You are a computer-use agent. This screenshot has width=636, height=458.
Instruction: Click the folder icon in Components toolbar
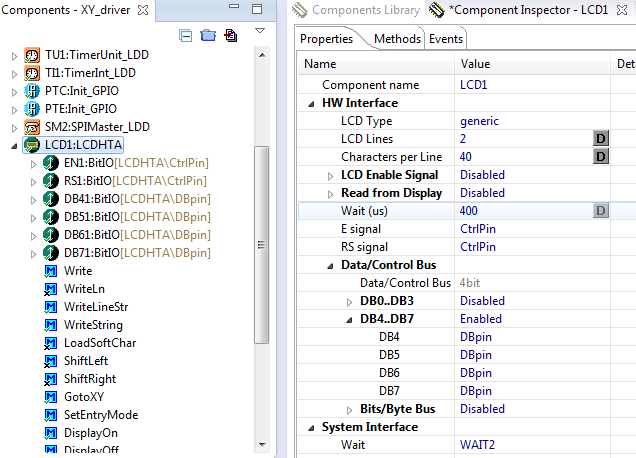pyautogui.click(x=208, y=36)
